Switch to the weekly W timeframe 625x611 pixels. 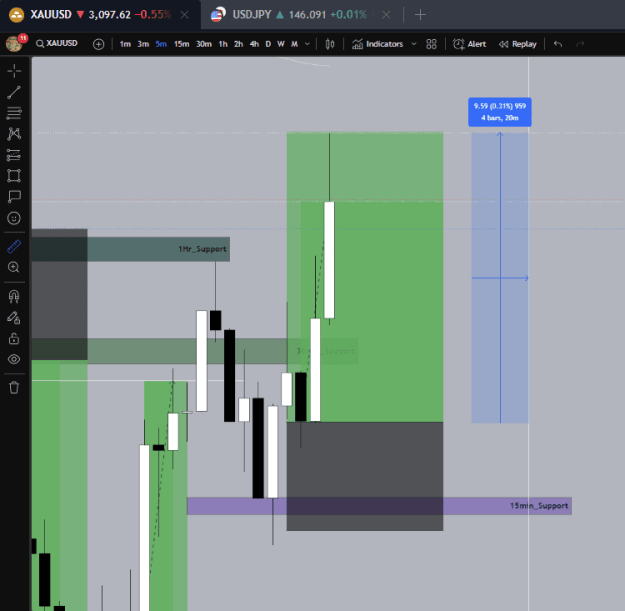pyautogui.click(x=281, y=44)
